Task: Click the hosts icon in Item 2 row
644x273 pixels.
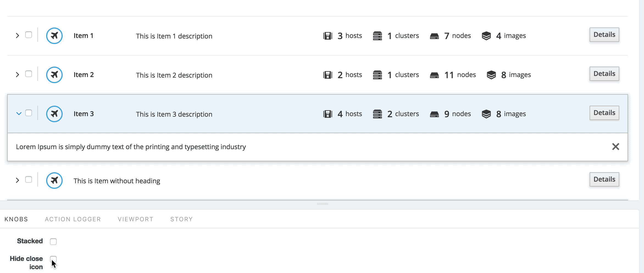Action: [x=328, y=75]
